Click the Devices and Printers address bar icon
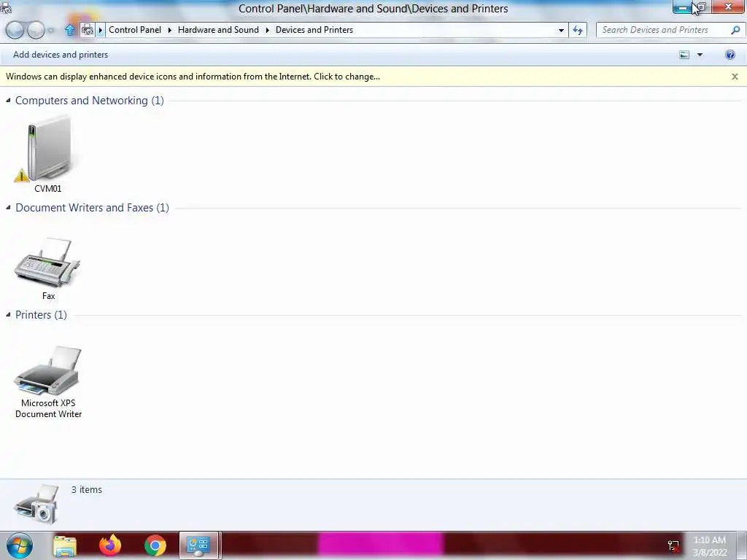747x560 pixels. (x=88, y=30)
